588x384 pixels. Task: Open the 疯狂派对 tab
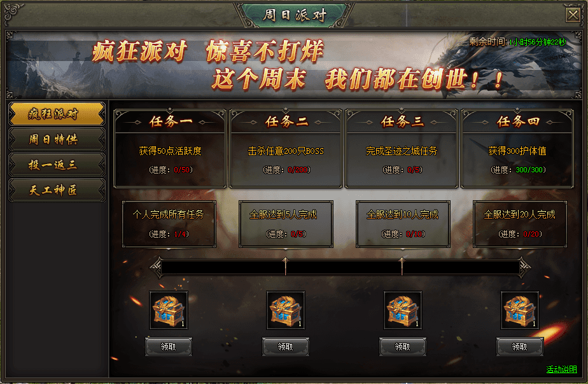click(57, 114)
